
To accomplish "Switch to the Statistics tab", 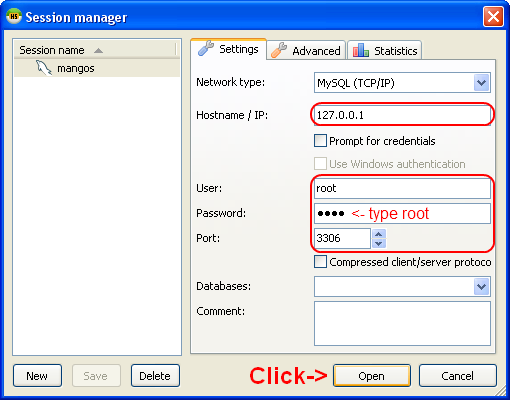I will pyautogui.click(x=385, y=50).
